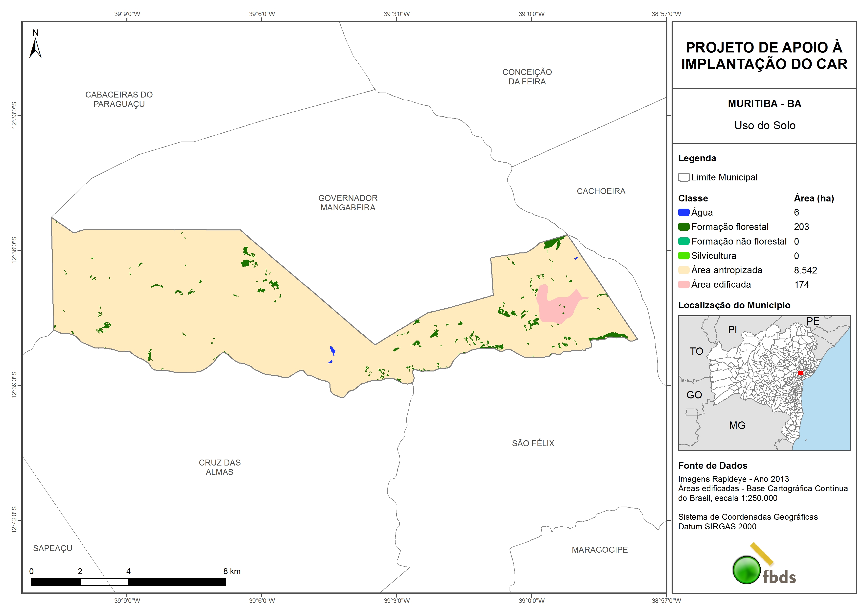Click the Área antropizada beige swatch
868x614 pixels.
(x=683, y=270)
